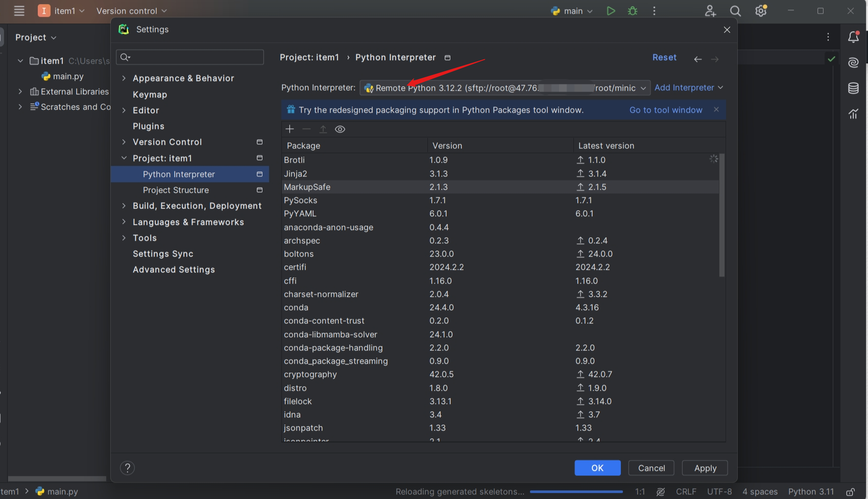This screenshot has height=499, width=868.
Task: Click Project: item1 in the breadcrumb
Action: coord(309,58)
